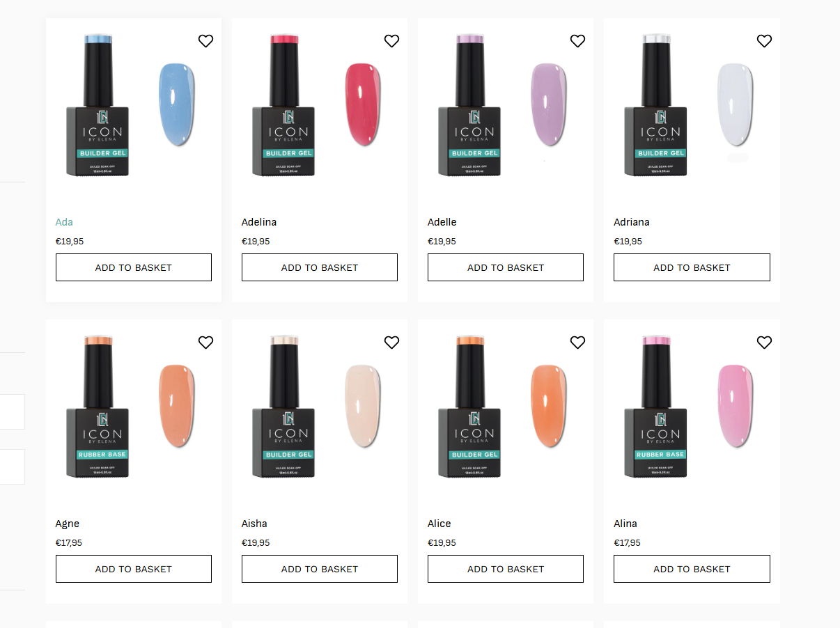Add Adelina to basket

click(320, 267)
